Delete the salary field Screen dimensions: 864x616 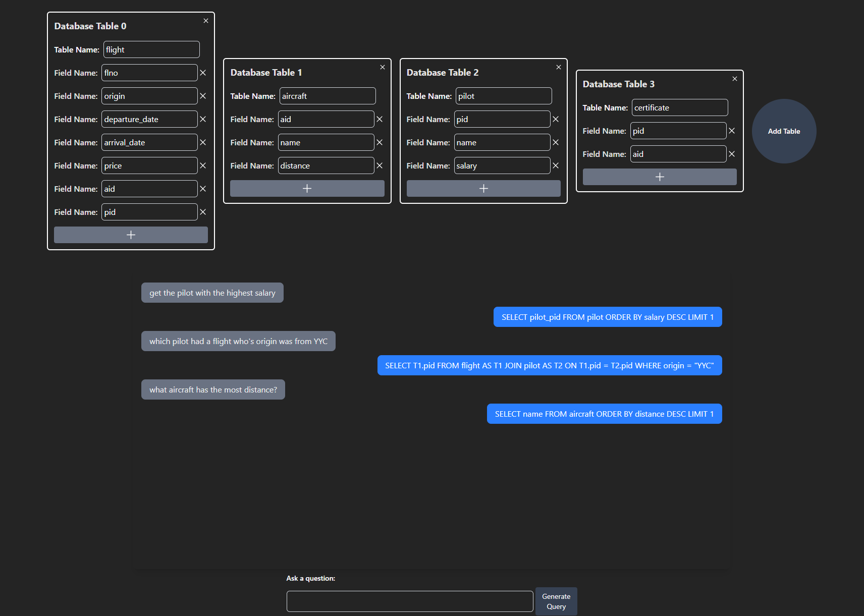[556, 165]
